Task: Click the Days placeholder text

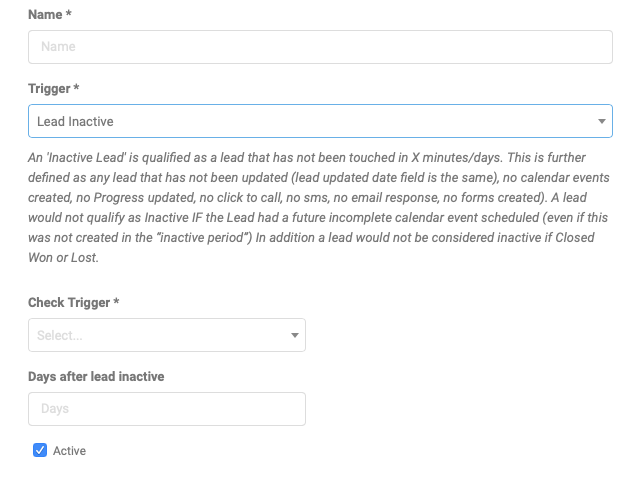Action: point(55,409)
